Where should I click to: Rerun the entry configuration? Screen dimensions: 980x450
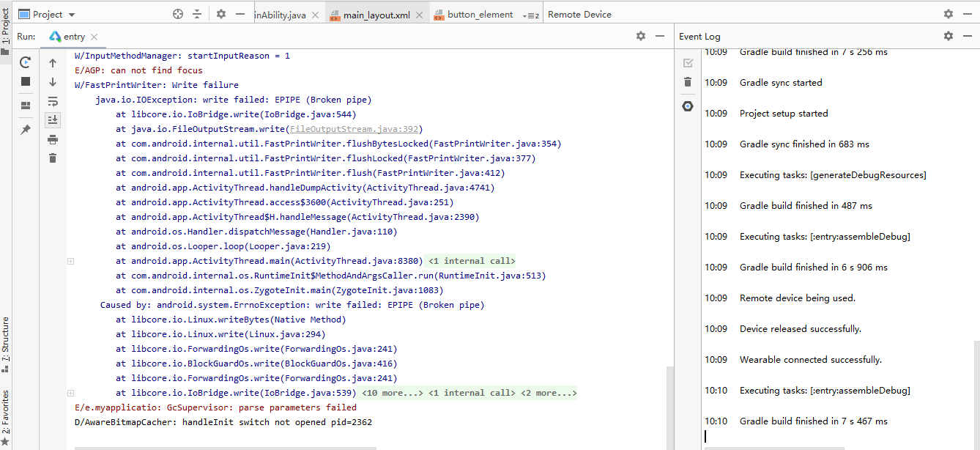[26, 62]
